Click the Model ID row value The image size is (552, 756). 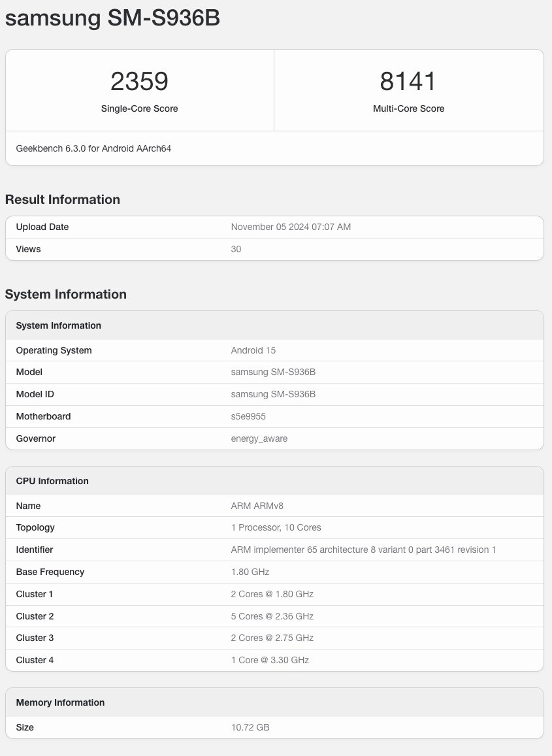[273, 394]
